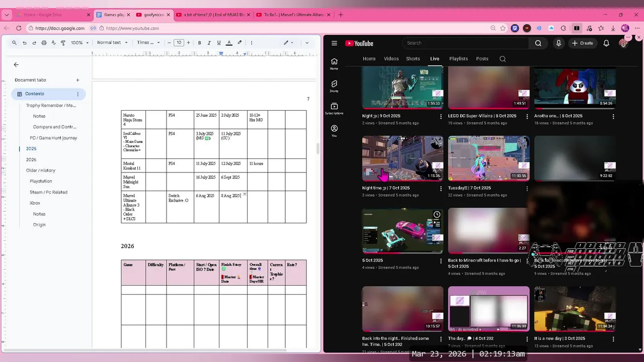The width and height of the screenshot is (644, 362).
Task: Go to PC / Game Hunt journey heading
Action: coord(53,138)
